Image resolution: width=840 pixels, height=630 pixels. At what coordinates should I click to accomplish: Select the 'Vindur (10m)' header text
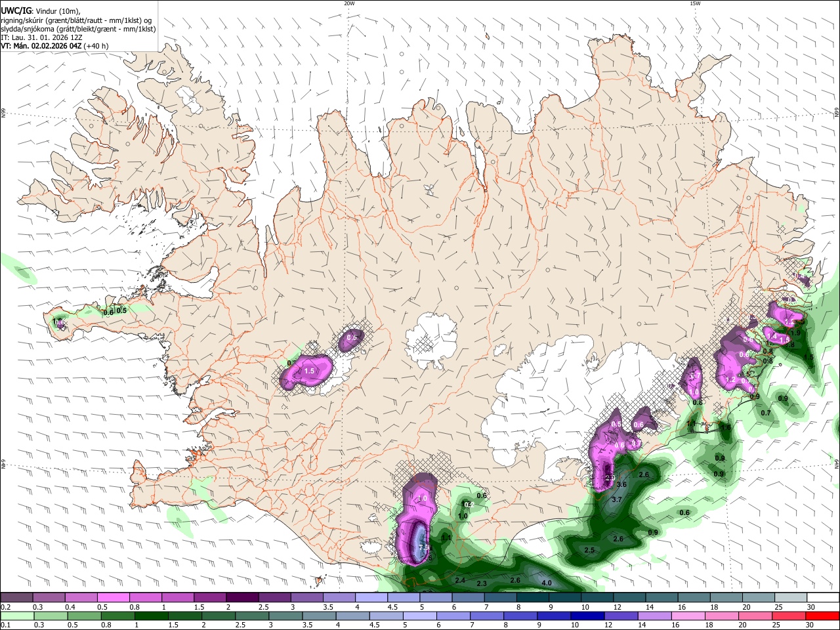coord(56,11)
